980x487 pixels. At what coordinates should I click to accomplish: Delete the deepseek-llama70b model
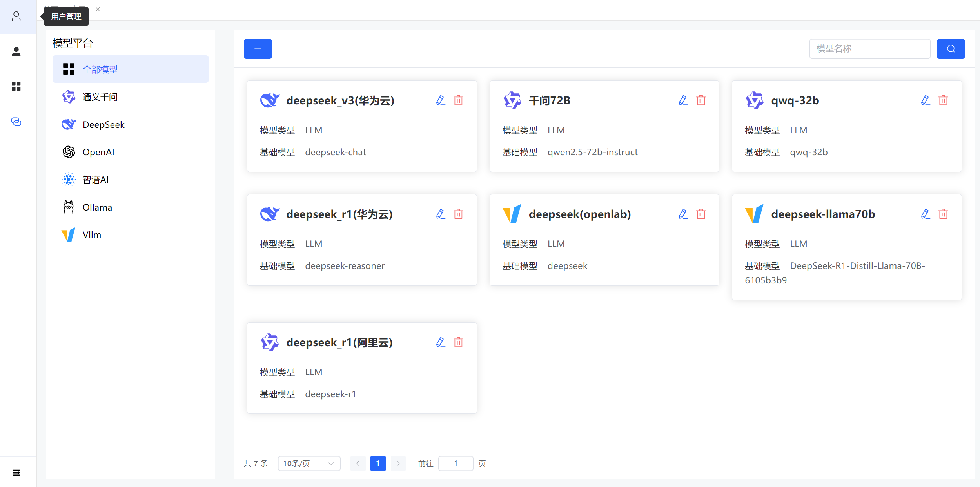point(943,214)
